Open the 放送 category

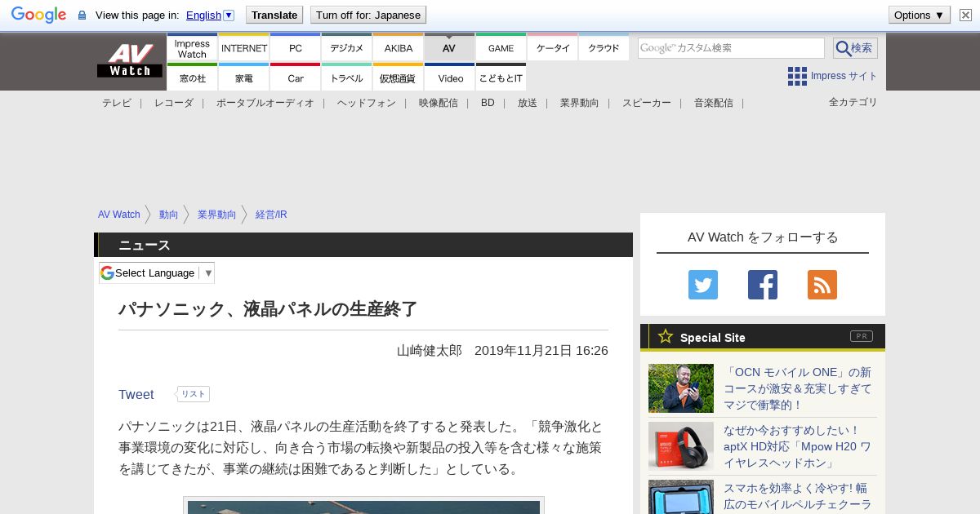(x=528, y=103)
